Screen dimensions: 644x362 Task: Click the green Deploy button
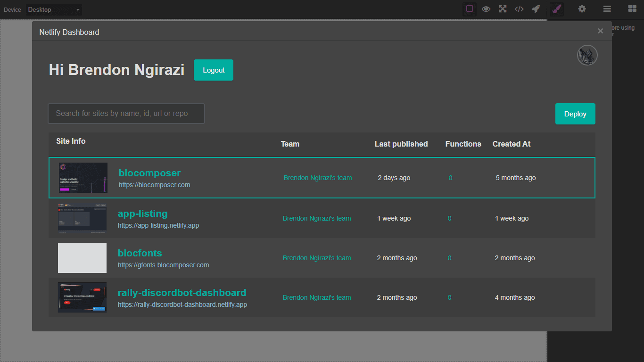pos(575,114)
